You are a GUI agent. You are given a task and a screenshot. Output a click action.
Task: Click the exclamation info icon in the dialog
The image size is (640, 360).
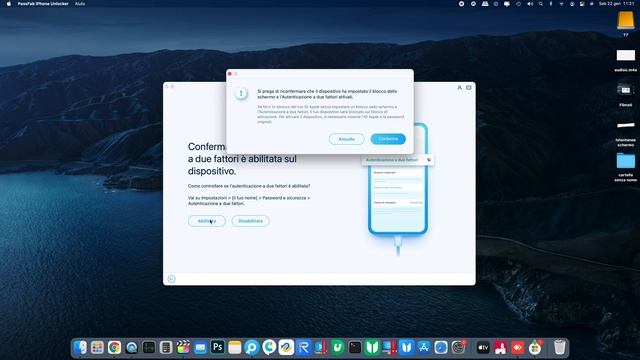tap(241, 93)
